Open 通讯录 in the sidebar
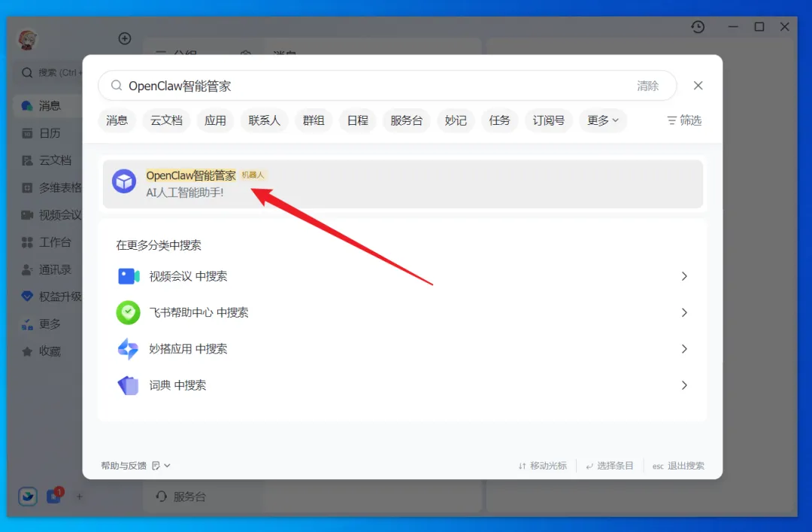This screenshot has height=532, width=812. pos(49,269)
